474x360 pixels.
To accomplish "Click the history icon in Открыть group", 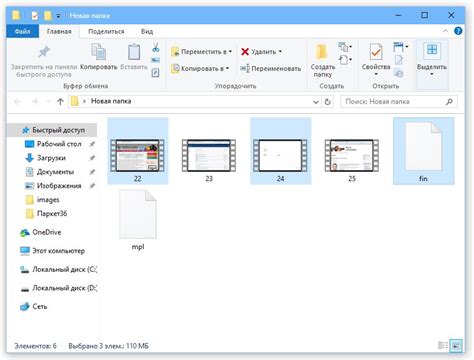I will click(399, 73).
